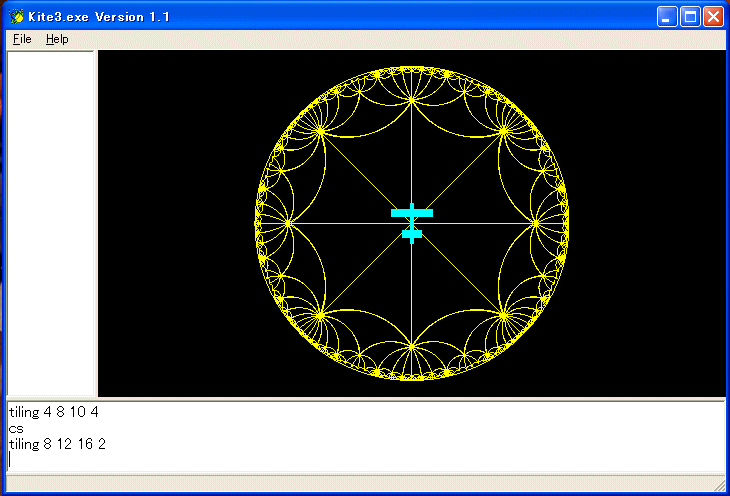This screenshot has height=496, width=730.
Task: Open the File menu
Action: click(x=22, y=39)
